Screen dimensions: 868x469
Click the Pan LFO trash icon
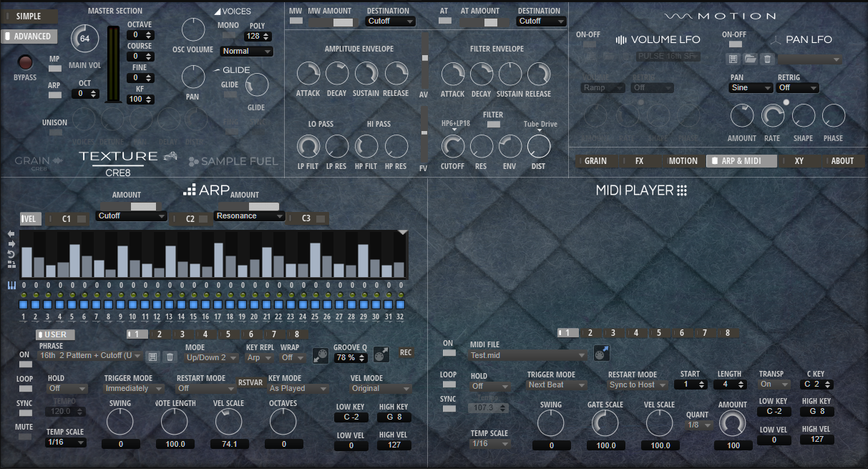(x=766, y=59)
